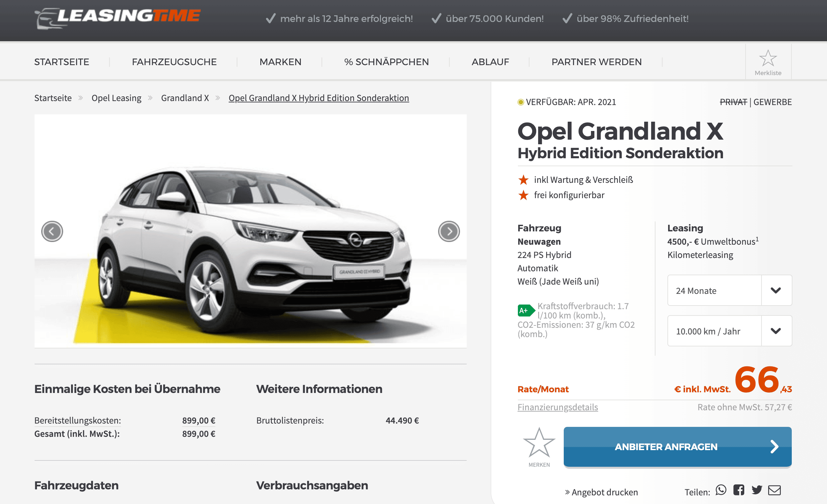
Task: Show next car image arrow
Action: pyautogui.click(x=449, y=231)
